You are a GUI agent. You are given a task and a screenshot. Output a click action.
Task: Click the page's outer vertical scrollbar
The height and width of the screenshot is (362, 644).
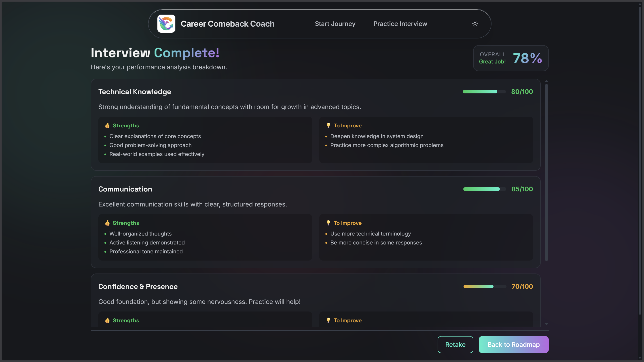click(640, 160)
